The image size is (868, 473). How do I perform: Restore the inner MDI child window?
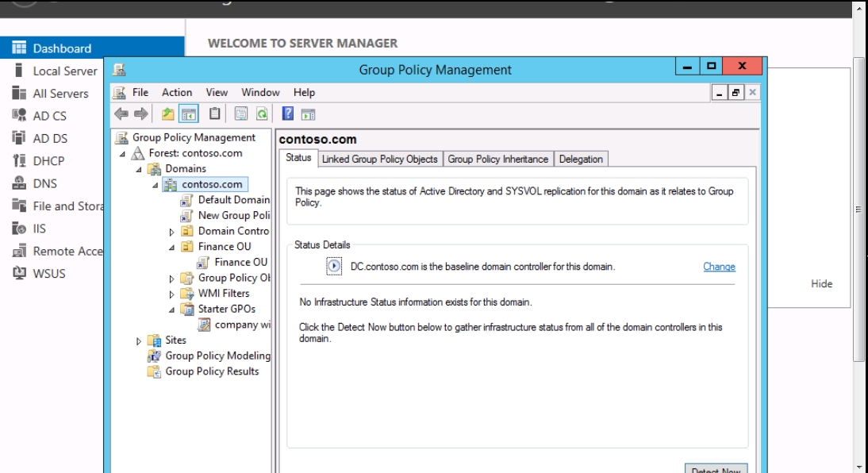(x=735, y=93)
